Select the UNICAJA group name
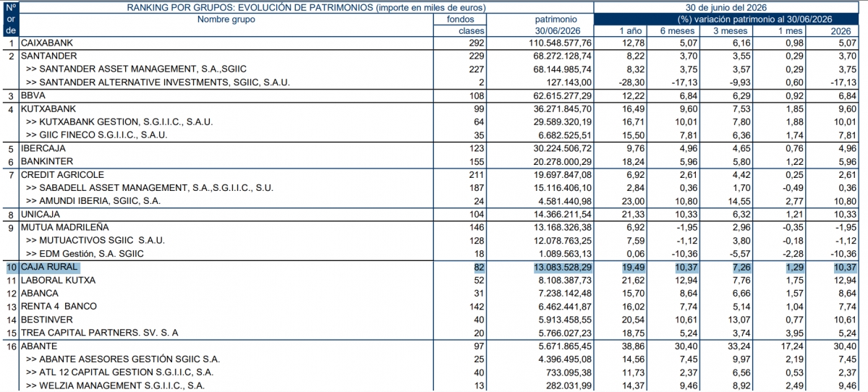 pyautogui.click(x=42, y=215)
